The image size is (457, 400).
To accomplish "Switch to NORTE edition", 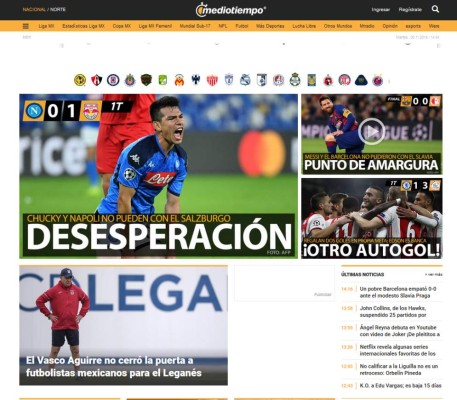I will point(58,10).
